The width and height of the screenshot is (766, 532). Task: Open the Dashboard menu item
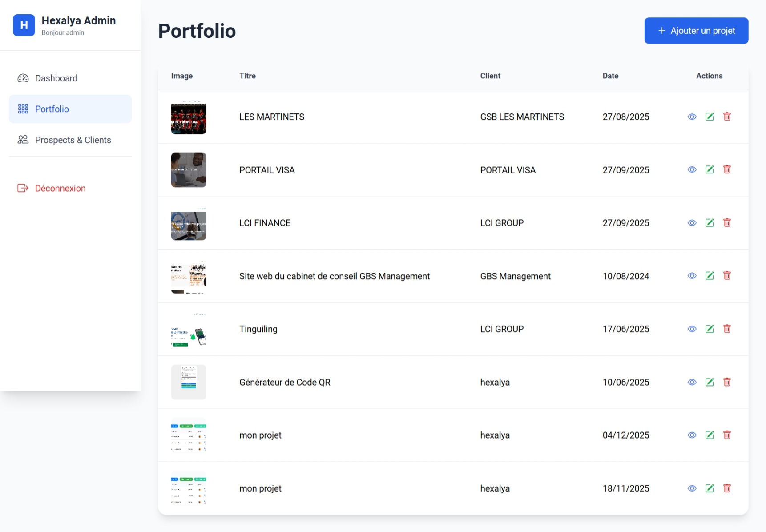point(56,78)
